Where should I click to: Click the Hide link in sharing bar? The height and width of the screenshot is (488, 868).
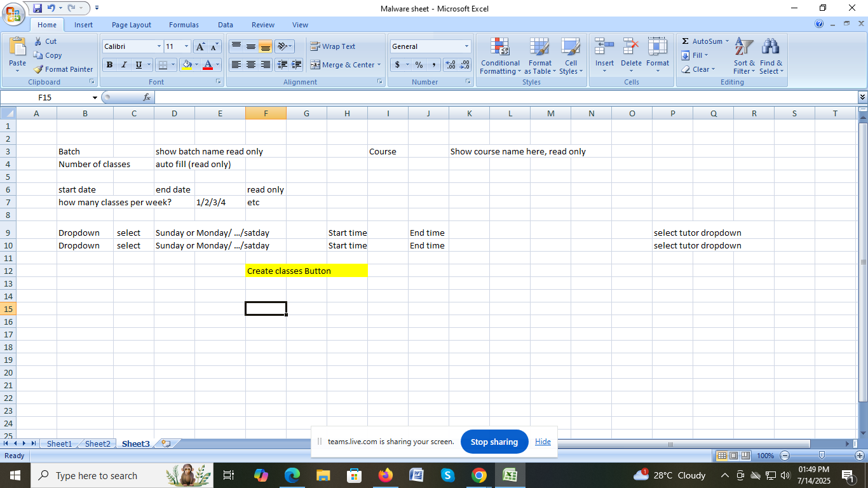(543, 442)
